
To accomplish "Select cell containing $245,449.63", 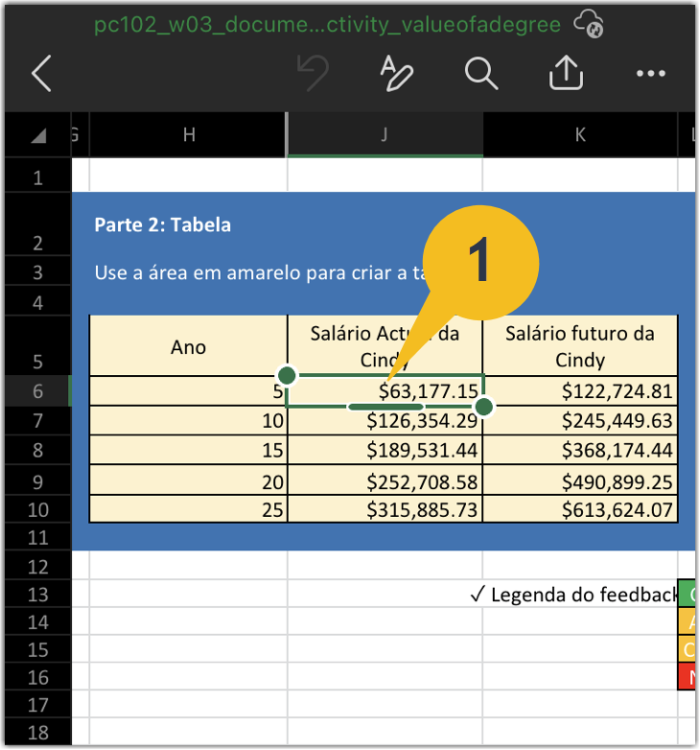I will (580, 420).
